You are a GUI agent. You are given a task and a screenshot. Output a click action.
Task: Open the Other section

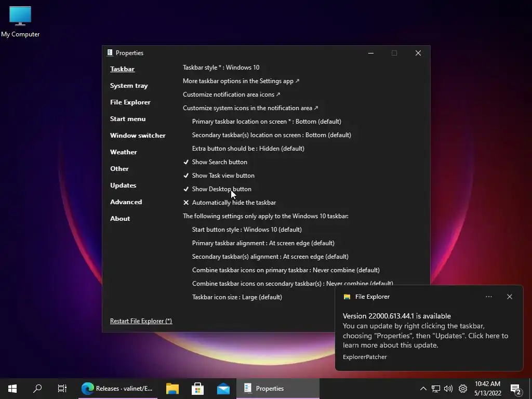tap(119, 169)
